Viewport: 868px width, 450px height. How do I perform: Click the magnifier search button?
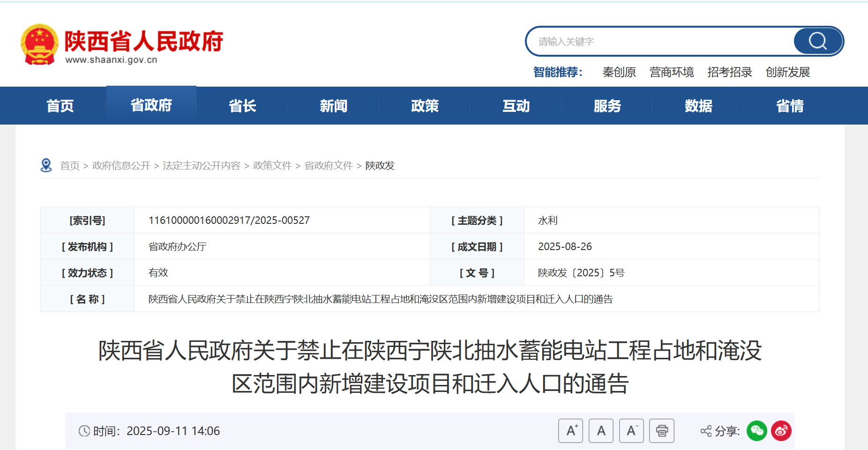point(817,41)
